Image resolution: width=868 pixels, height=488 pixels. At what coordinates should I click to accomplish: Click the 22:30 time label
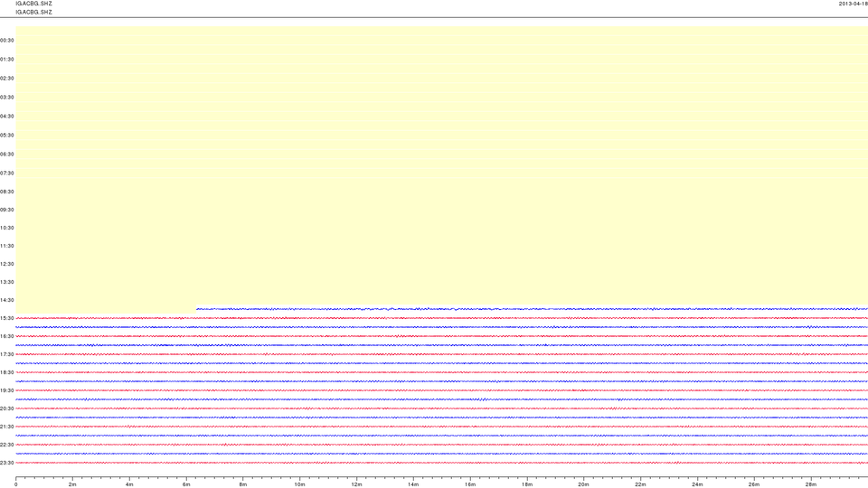point(7,445)
